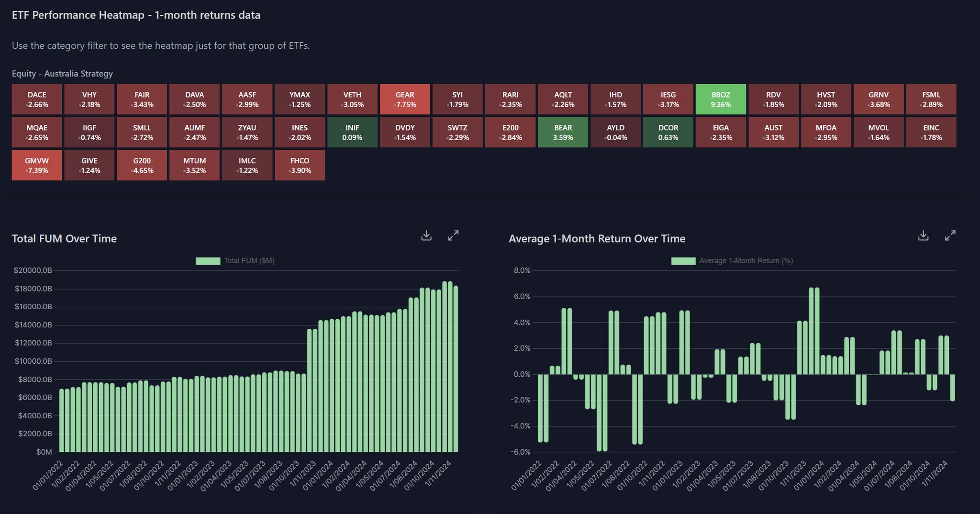Select the GIVE -1.24% tile

pyautogui.click(x=89, y=165)
